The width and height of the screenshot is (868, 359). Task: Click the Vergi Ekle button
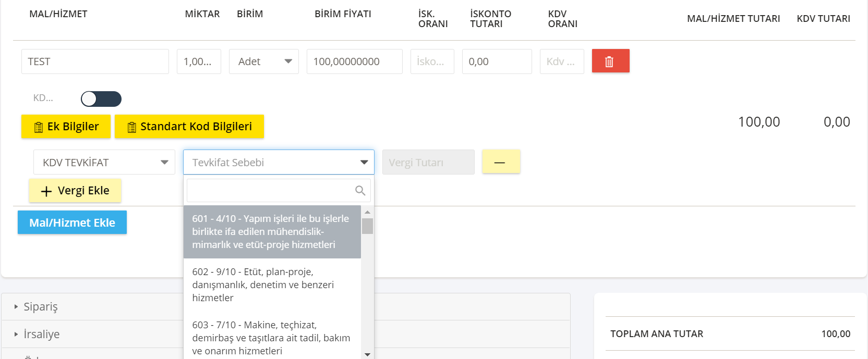coord(75,191)
